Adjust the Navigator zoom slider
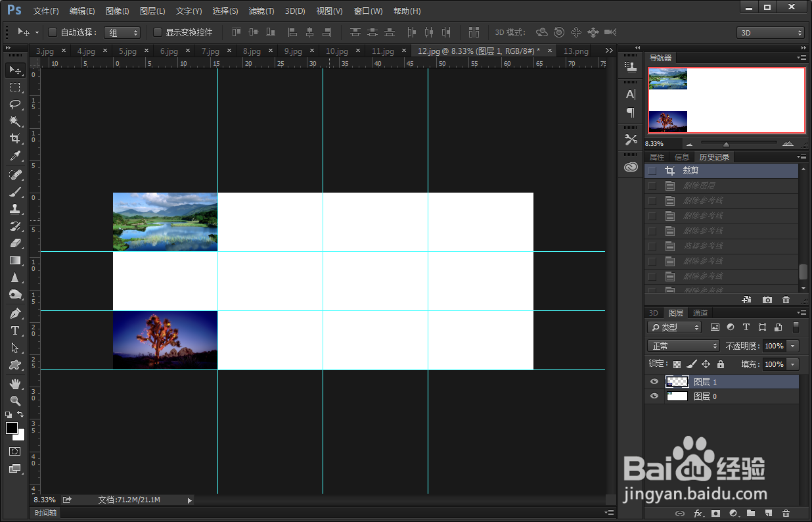The width and height of the screenshot is (812, 522). coord(727,144)
